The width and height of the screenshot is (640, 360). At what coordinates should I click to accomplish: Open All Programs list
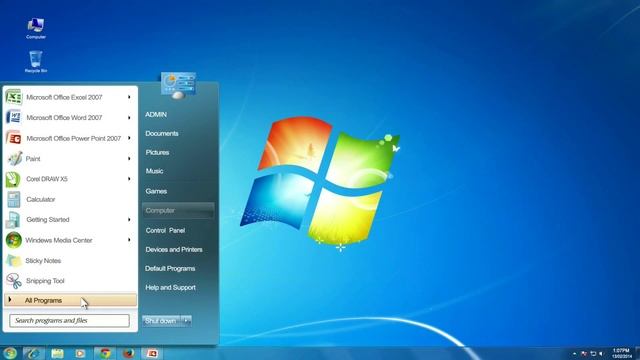coord(70,300)
